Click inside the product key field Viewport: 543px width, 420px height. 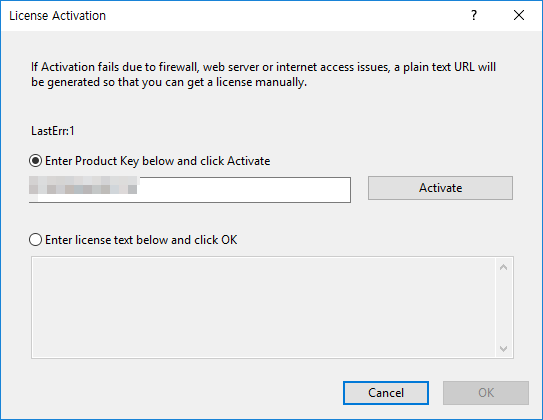click(x=190, y=190)
